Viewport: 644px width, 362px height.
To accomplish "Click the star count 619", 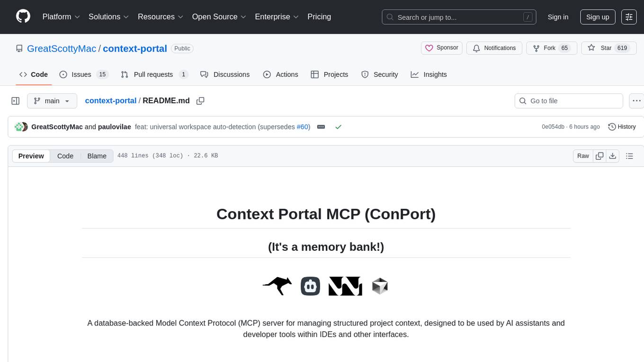I will [x=622, y=48].
